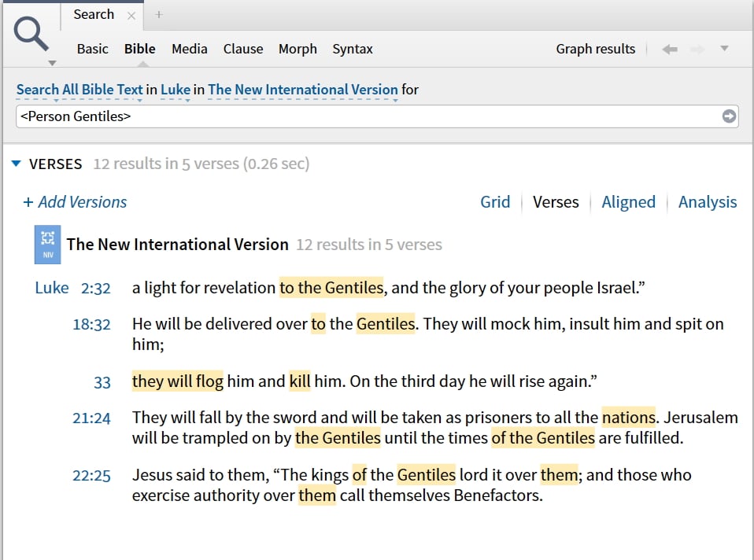This screenshot has width=754, height=560.
Task: Click highlighted 'they will flog' text
Action: point(177,381)
